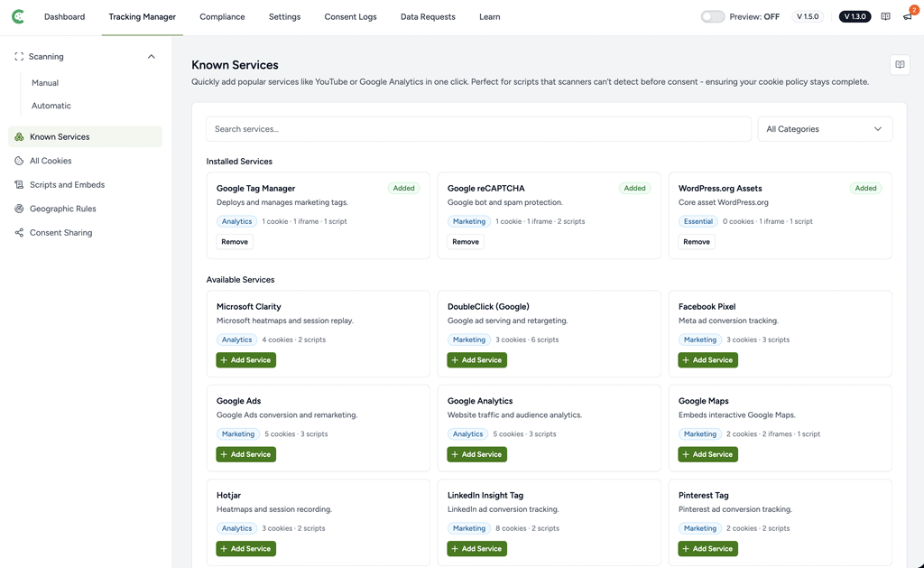Click the book icon beside Known Services heading
The width and height of the screenshot is (924, 568).
point(900,65)
